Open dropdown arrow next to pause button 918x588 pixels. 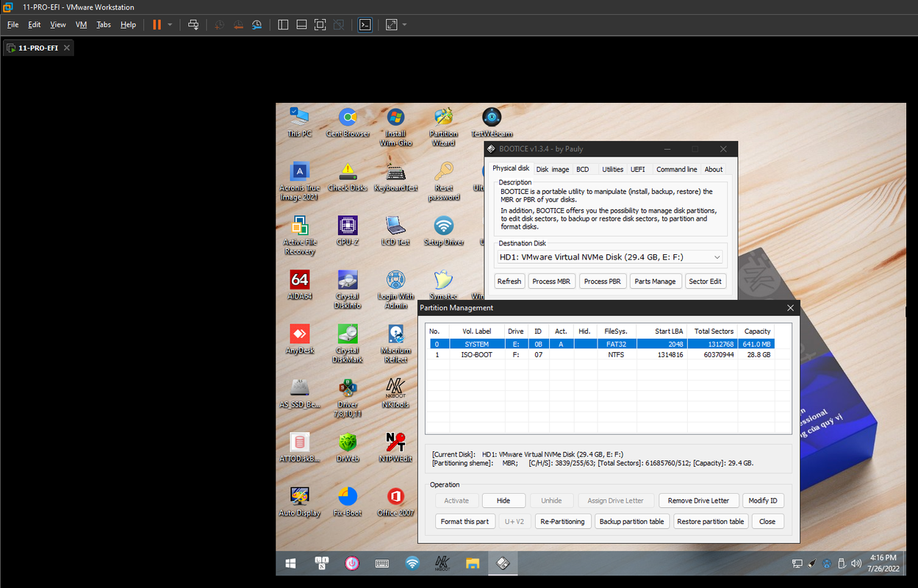coord(170,24)
